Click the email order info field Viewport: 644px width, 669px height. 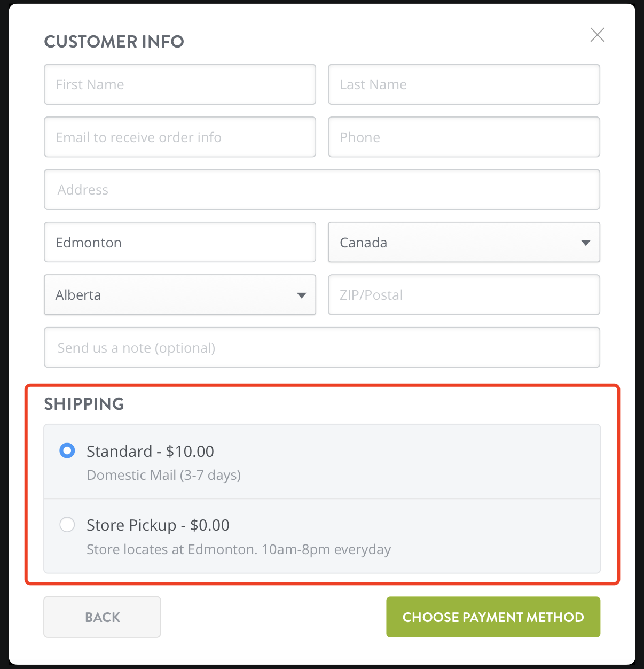[x=180, y=137]
